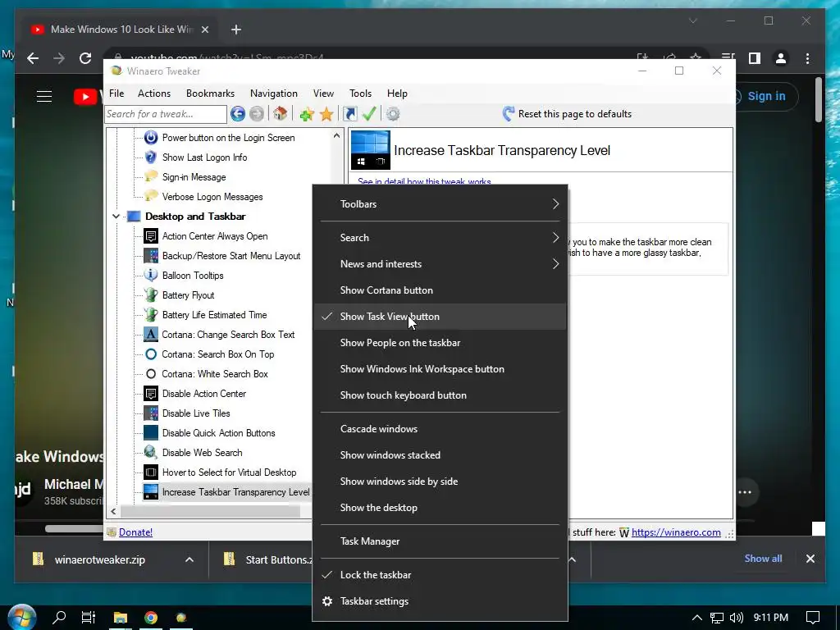The height and width of the screenshot is (630, 840).
Task: Choose Cascade windows
Action: (x=440, y=429)
